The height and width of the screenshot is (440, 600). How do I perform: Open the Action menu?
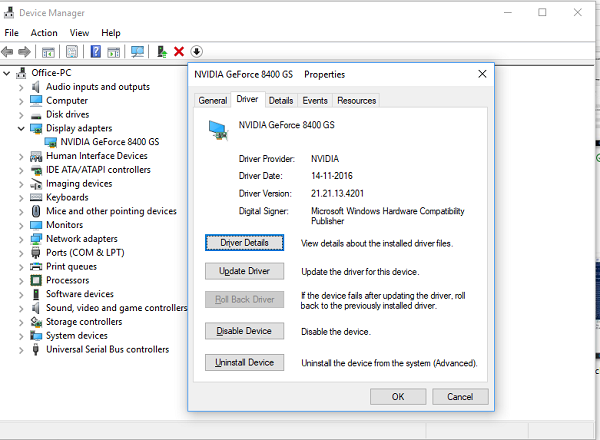pyautogui.click(x=44, y=33)
